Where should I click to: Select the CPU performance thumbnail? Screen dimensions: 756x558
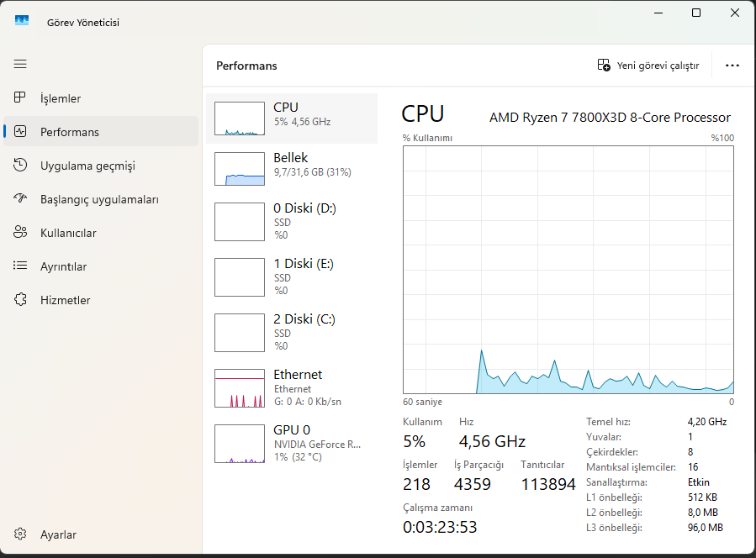pos(240,118)
